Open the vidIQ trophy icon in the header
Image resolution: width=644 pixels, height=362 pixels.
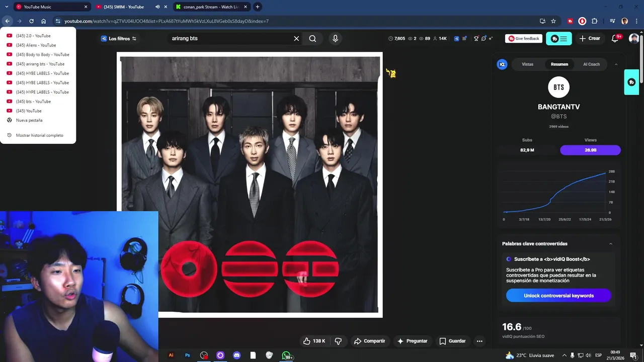pos(476,39)
